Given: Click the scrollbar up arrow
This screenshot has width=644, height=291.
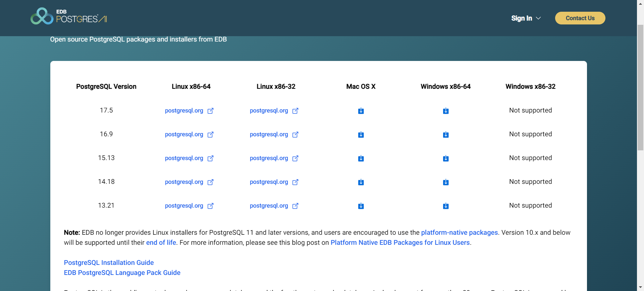Looking at the screenshot, I should pos(641,3).
